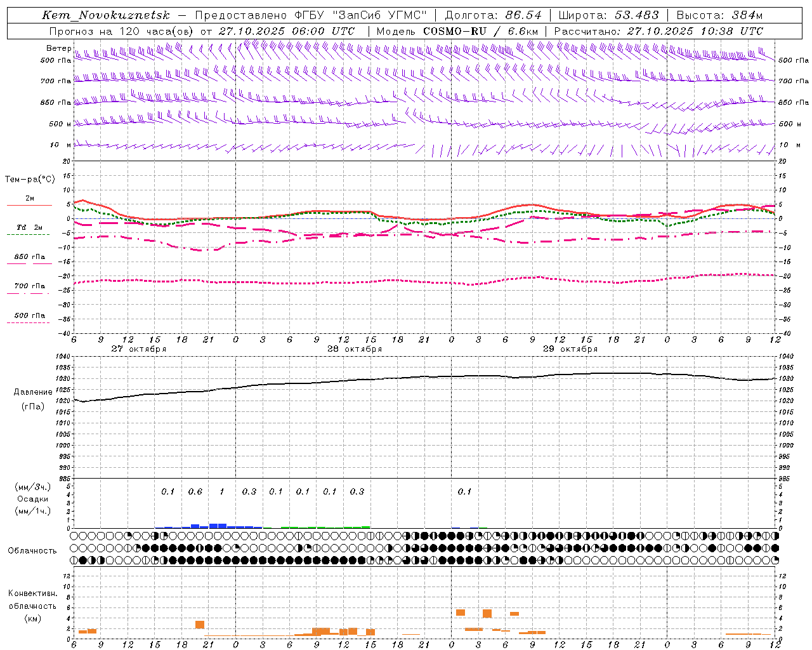Click the station name Kem_Novokuznetsk in the header
812x650 pixels.
click(x=106, y=15)
